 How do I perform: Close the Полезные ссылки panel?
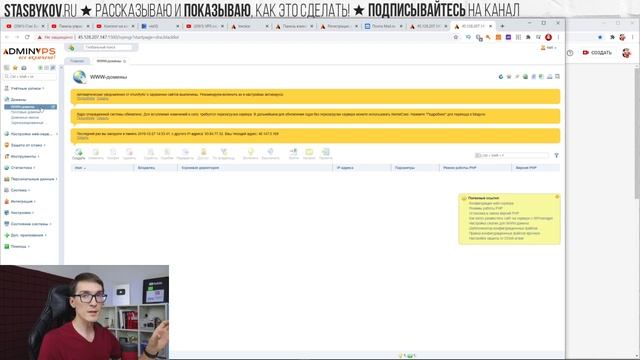click(557, 197)
